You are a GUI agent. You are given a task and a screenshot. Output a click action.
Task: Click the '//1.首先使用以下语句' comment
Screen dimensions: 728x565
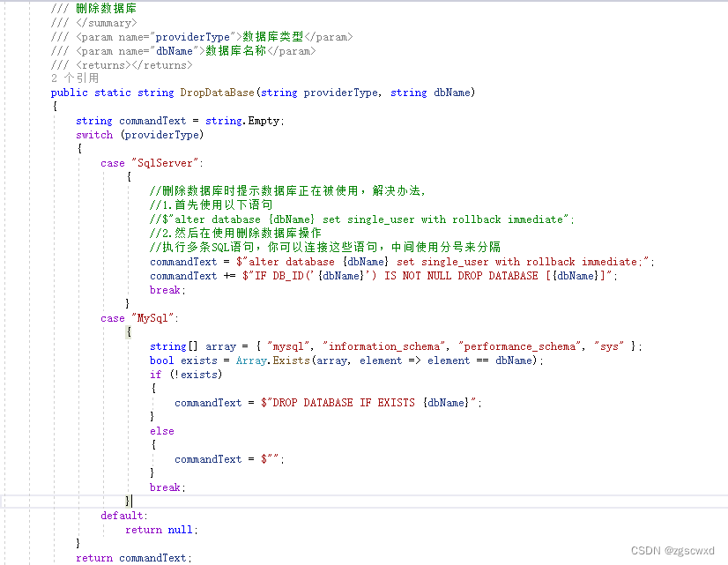coord(212,204)
